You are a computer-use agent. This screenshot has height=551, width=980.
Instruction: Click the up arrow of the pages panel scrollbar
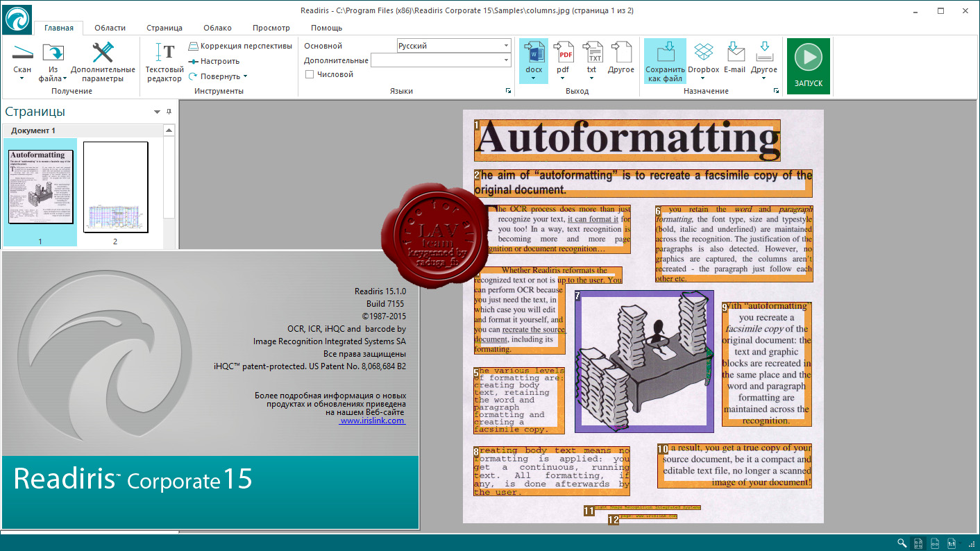point(169,130)
